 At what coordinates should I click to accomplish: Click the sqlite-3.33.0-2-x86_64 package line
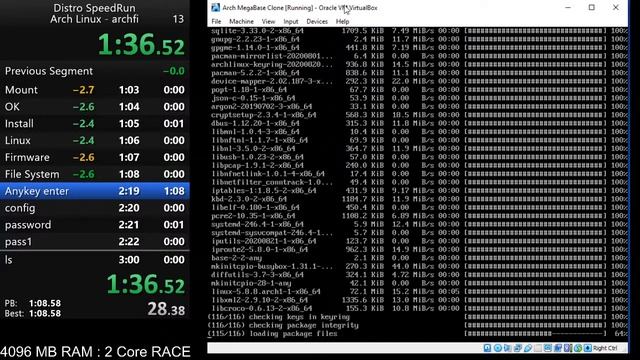pos(419,31)
